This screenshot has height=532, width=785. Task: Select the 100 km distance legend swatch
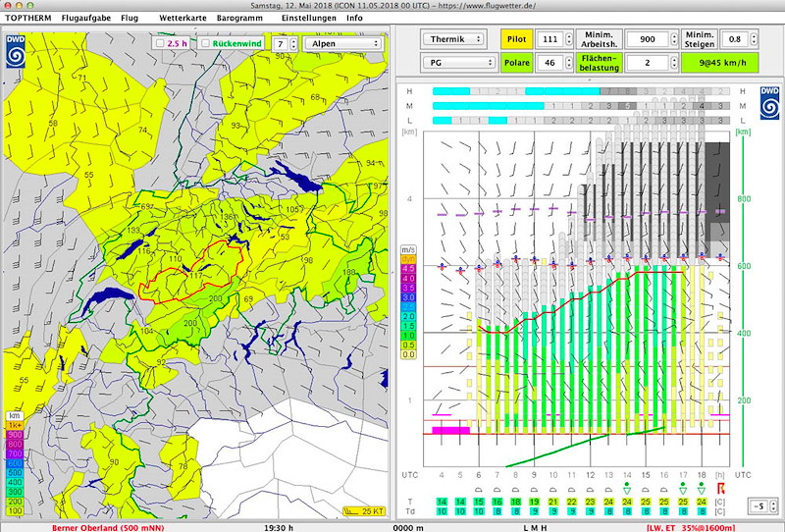[15, 511]
